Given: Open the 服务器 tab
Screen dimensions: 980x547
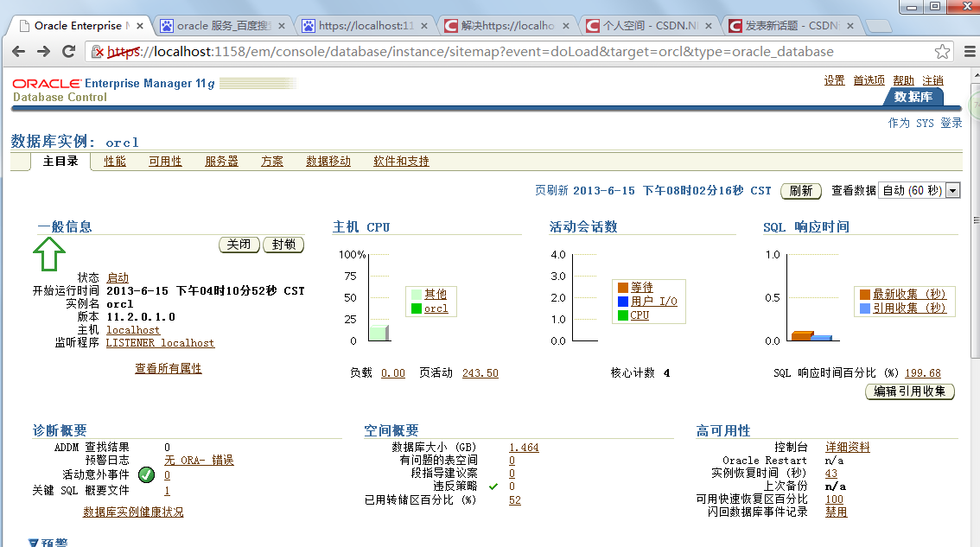Looking at the screenshot, I should click(222, 162).
